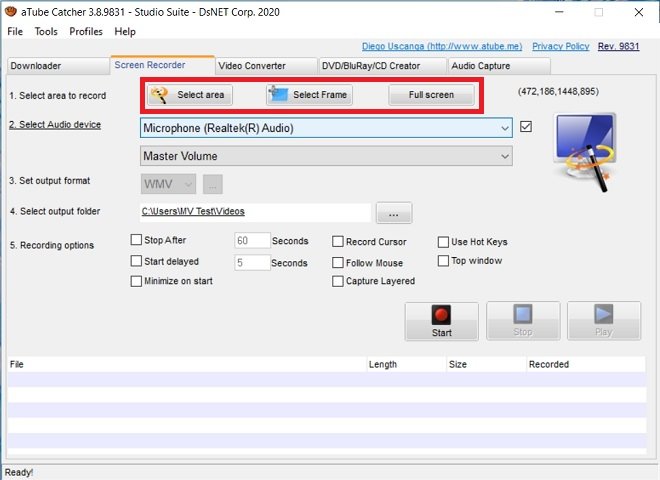Click the Length column header
This screenshot has width=660, height=480.
pyautogui.click(x=406, y=365)
